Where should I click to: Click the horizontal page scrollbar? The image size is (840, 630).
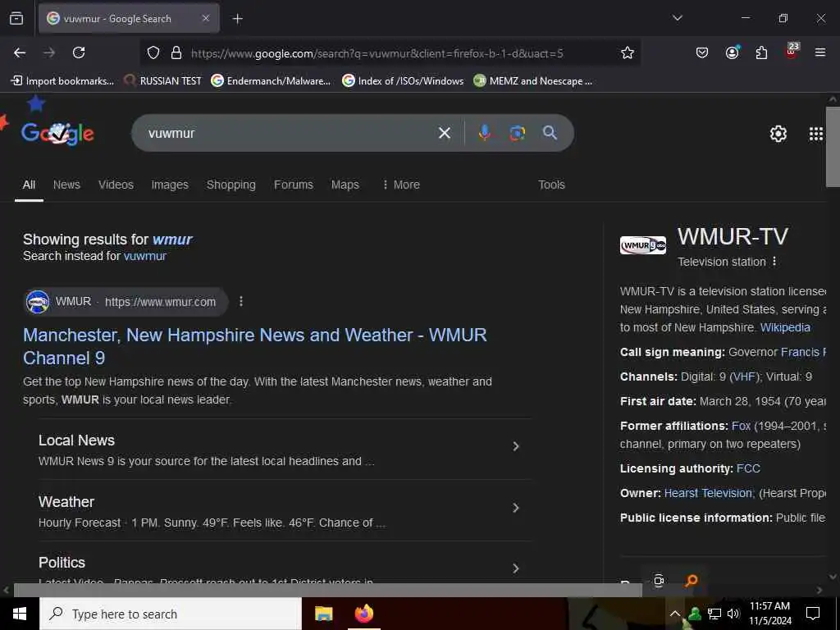point(328,591)
